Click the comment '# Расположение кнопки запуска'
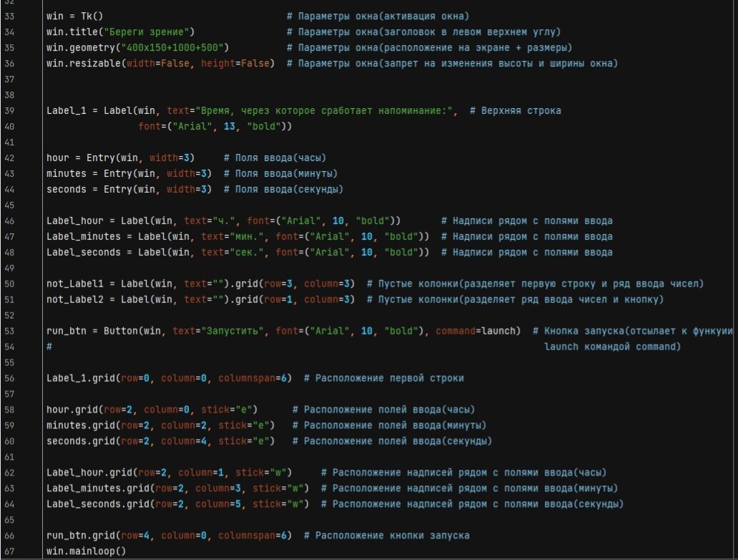 (x=387, y=536)
